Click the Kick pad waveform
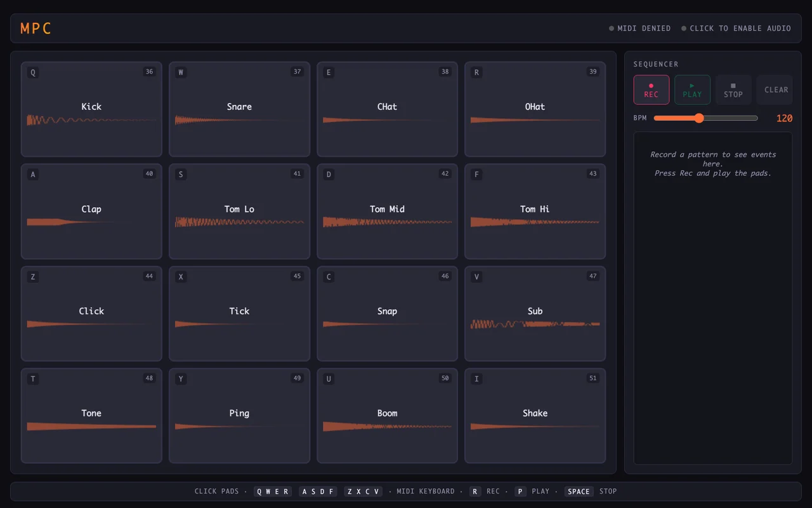 tap(91, 120)
